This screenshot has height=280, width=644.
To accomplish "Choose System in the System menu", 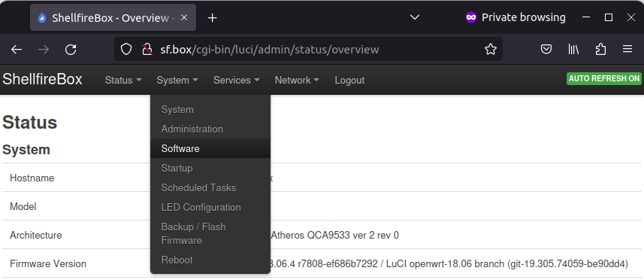I will (x=210, y=109).
